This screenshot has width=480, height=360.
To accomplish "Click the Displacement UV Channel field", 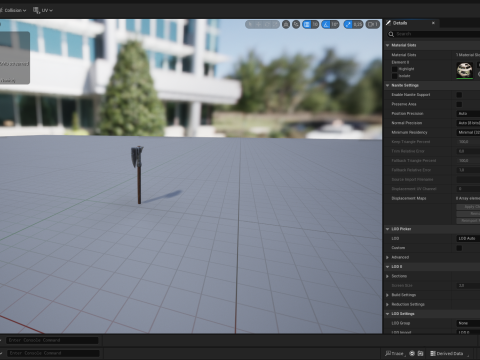I will click(468, 189).
